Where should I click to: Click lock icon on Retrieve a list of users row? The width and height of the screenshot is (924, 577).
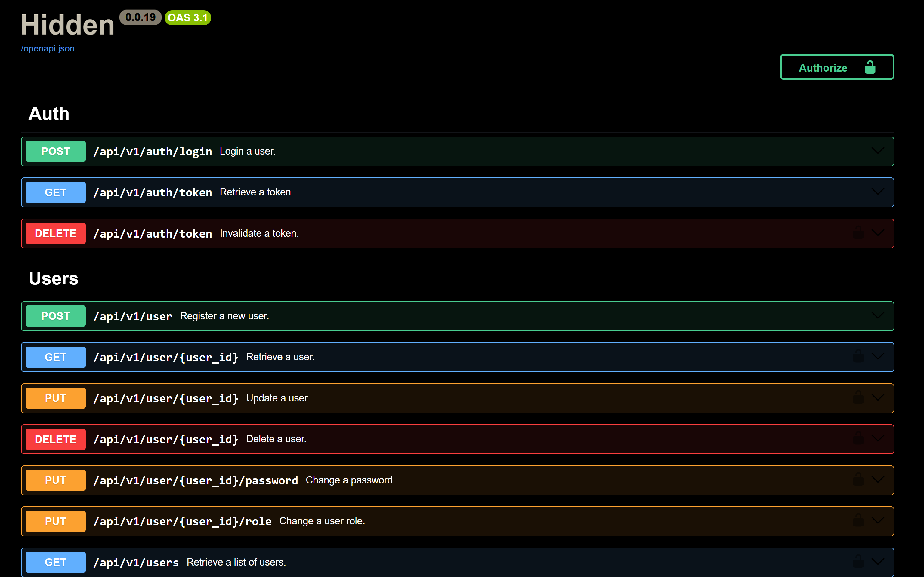[858, 561]
